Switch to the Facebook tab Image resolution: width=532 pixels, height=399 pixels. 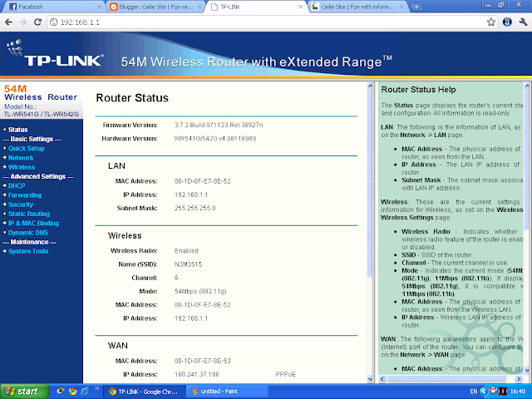[x=52, y=7]
